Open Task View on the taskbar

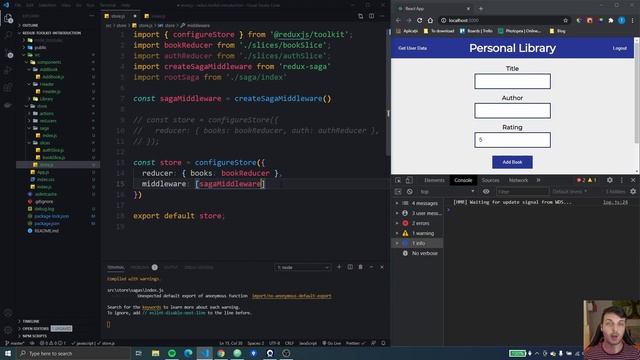[138, 353]
